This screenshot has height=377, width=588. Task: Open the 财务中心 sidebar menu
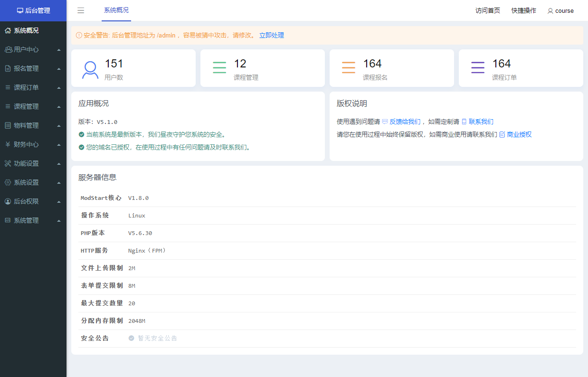pos(33,144)
